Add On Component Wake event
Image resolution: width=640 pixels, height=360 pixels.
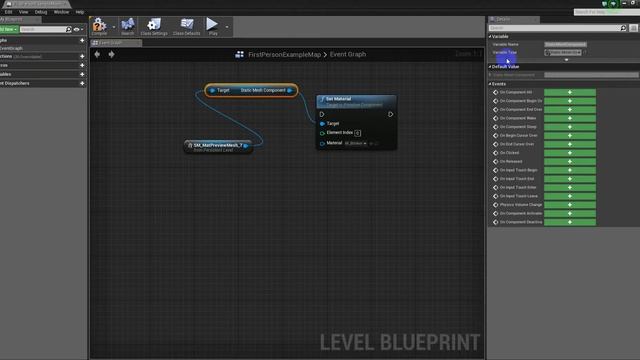coord(570,118)
